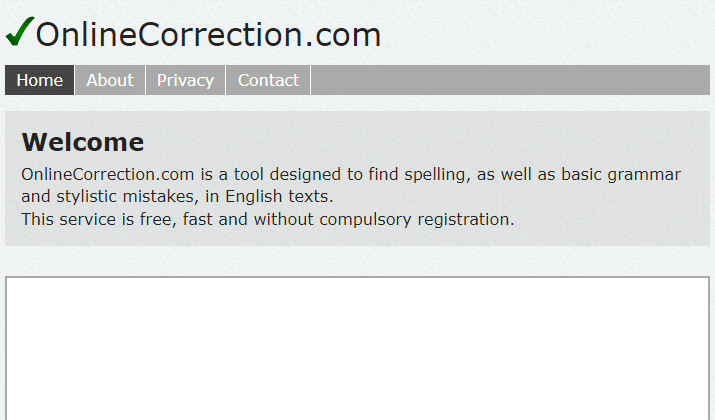Click the word 'spelling' in the description
The image size is (715, 420).
point(435,175)
